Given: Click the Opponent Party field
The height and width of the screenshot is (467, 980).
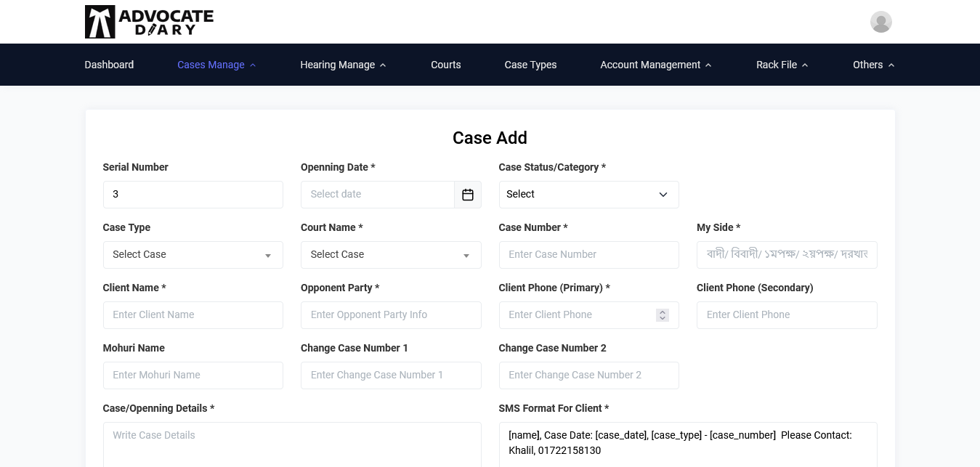Looking at the screenshot, I should coord(391,315).
